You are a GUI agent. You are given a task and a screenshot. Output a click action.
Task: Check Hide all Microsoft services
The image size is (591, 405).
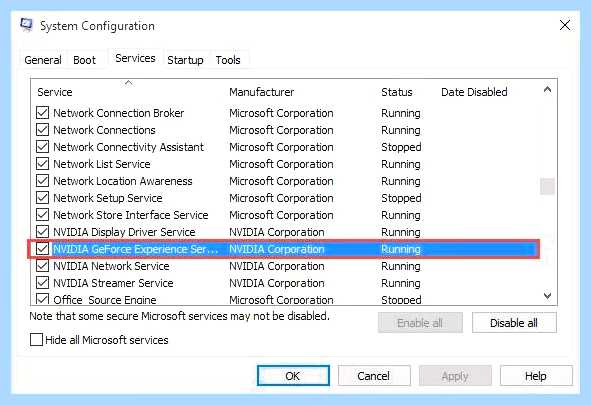tap(36, 340)
